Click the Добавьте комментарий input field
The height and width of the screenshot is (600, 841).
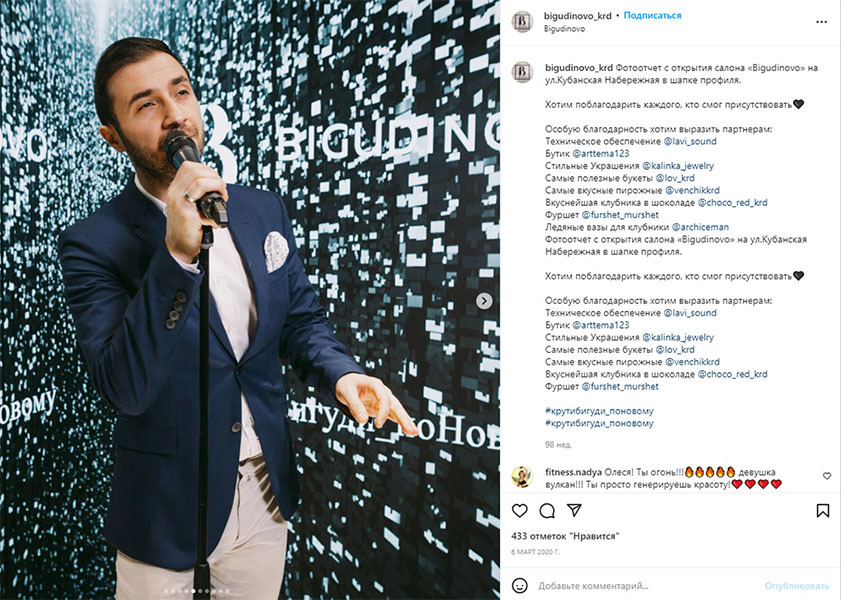(646, 586)
